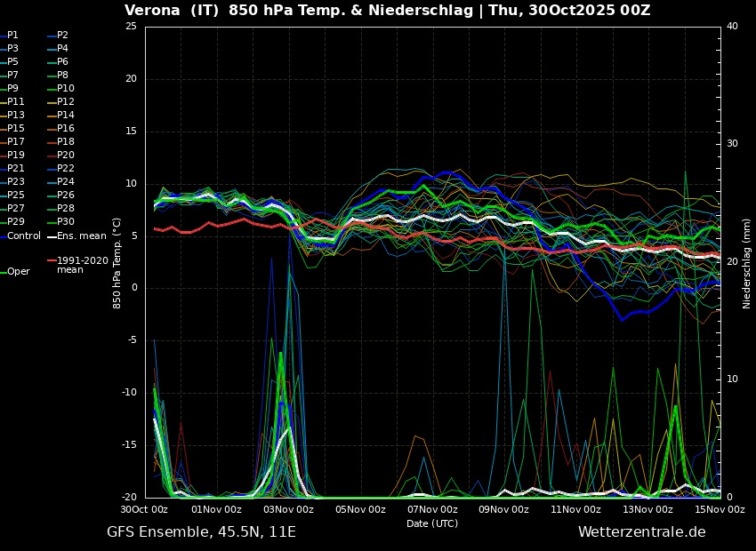The width and height of the screenshot is (756, 551).
Task: Click the P16 legend label
Action: (x=65, y=129)
